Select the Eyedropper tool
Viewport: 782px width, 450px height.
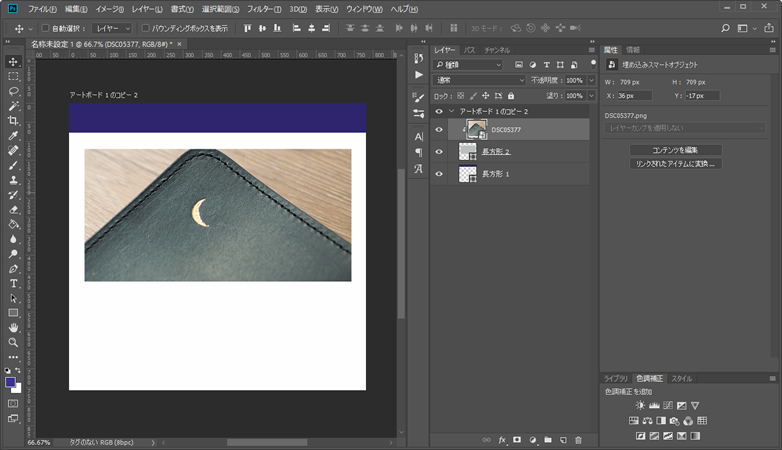coord(13,136)
